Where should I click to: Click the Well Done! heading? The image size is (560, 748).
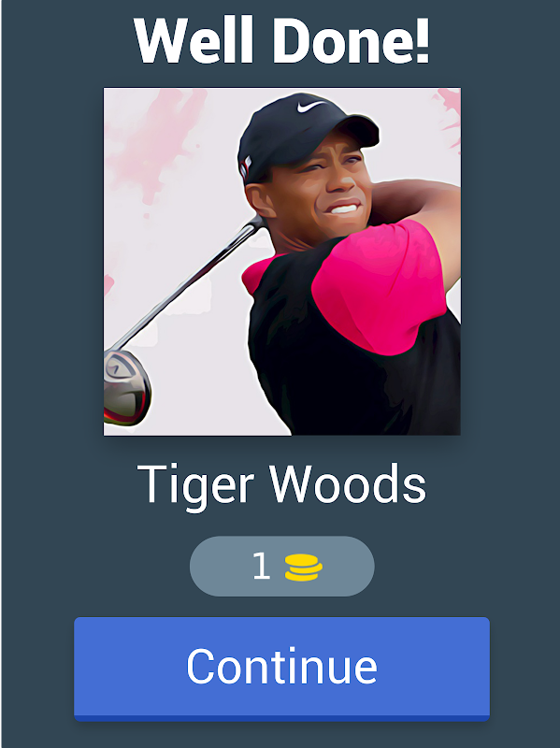(281, 40)
